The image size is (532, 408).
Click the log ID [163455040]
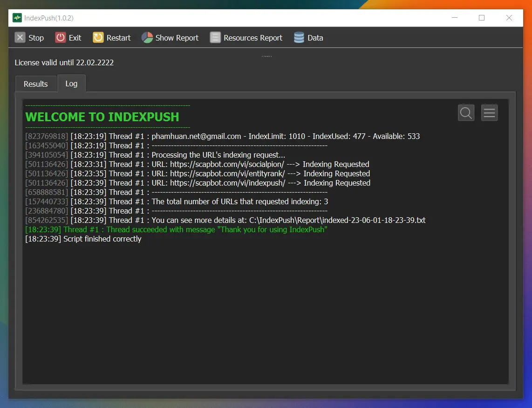coord(47,145)
